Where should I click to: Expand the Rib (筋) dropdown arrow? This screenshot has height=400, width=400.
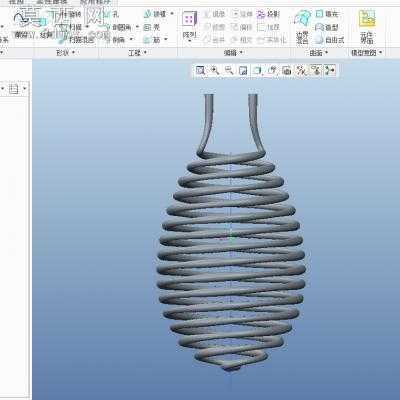tap(166, 40)
